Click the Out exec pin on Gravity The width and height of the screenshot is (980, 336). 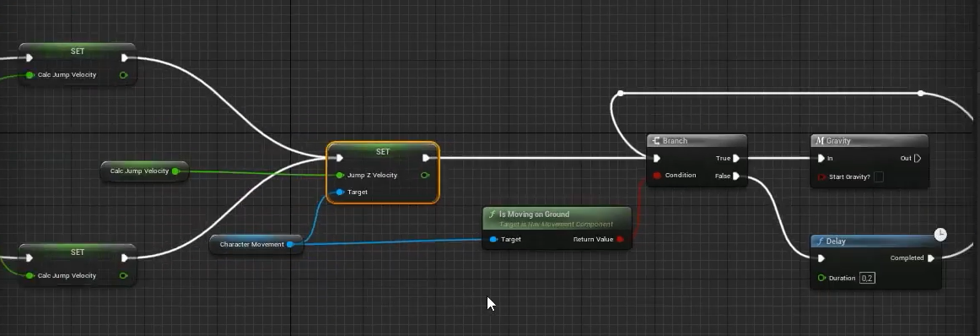(x=918, y=159)
